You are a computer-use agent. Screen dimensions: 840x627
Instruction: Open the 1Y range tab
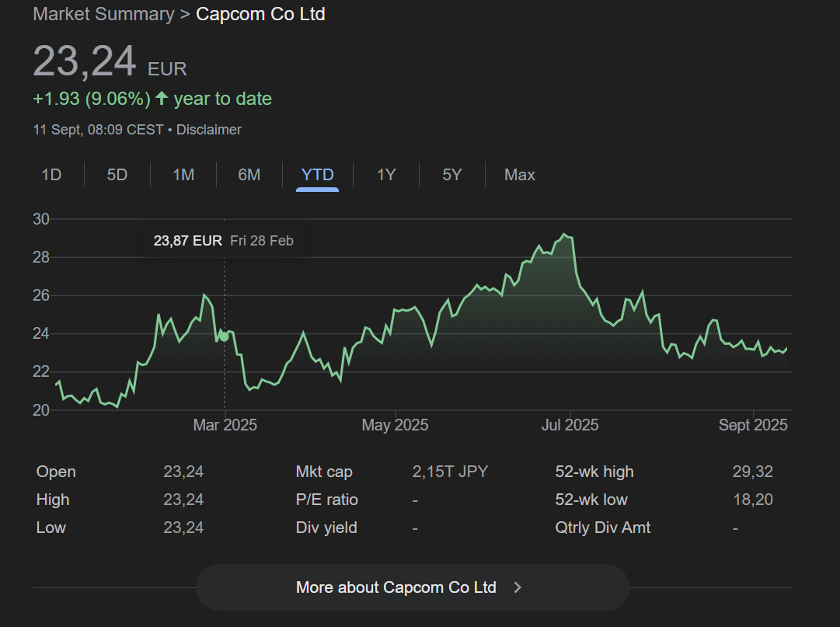click(385, 175)
